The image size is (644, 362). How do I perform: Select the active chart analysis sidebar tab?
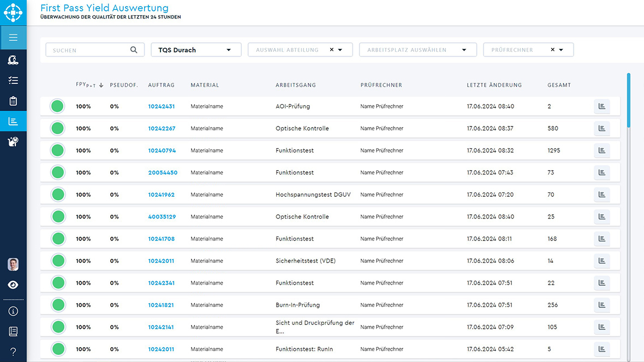tap(13, 122)
